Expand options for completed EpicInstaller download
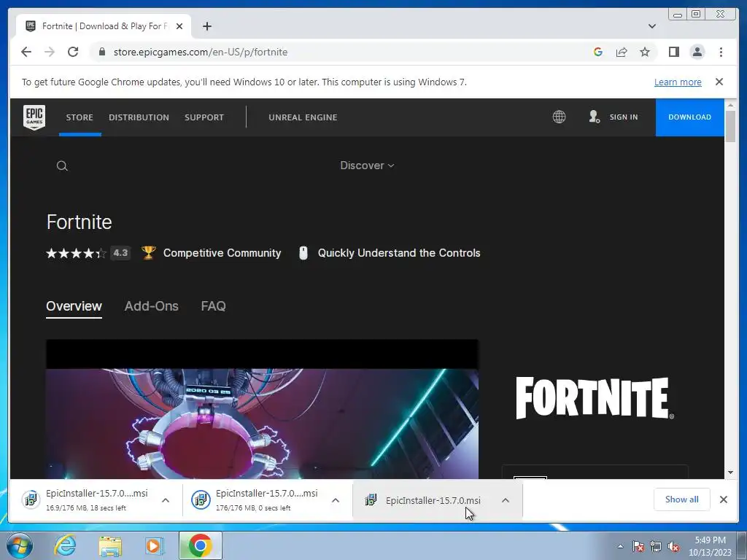Viewport: 747px width, 560px height. [506, 500]
